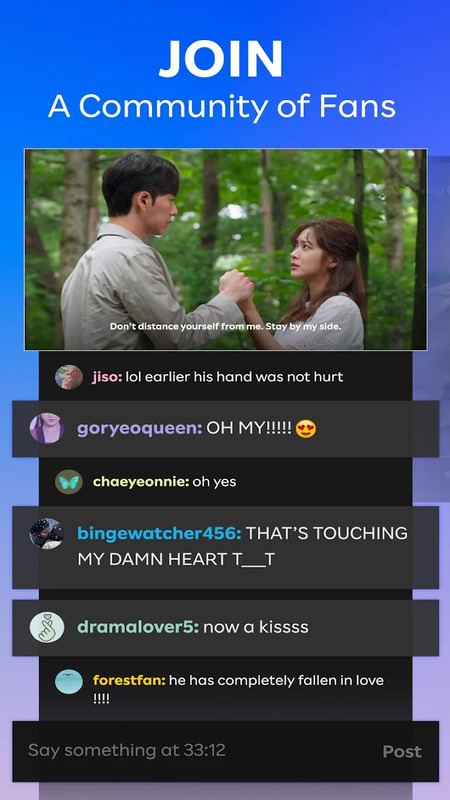Tap the video subtitle text line

pyautogui.click(x=226, y=326)
